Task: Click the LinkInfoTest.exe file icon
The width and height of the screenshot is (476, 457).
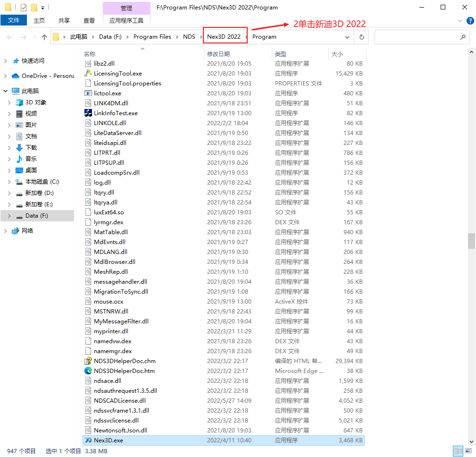Action: tap(88, 113)
